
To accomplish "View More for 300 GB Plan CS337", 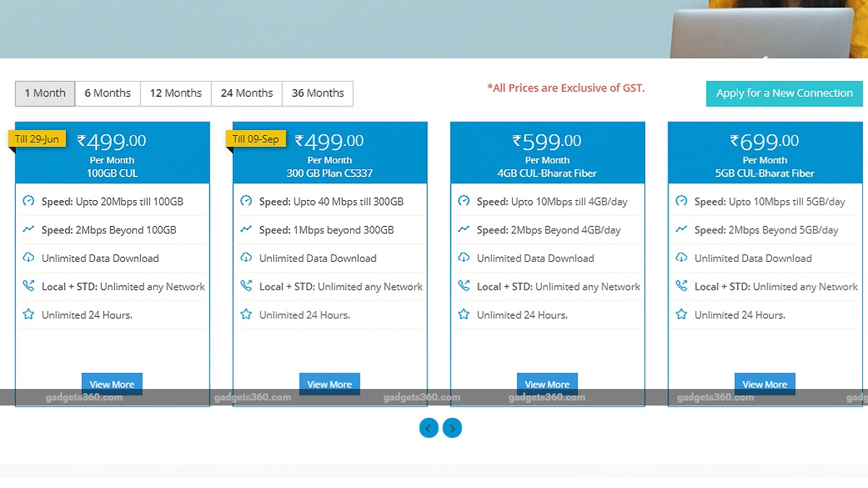I will (330, 384).
